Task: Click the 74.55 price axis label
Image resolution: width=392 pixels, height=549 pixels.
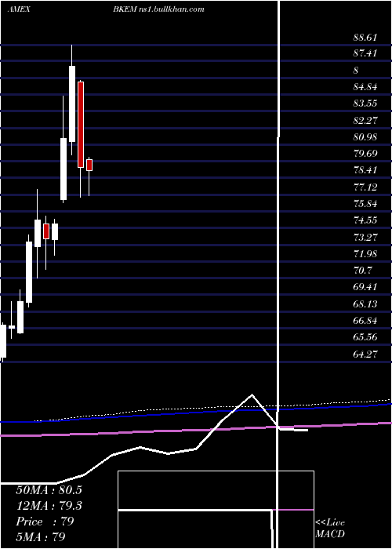Action: 365,220
